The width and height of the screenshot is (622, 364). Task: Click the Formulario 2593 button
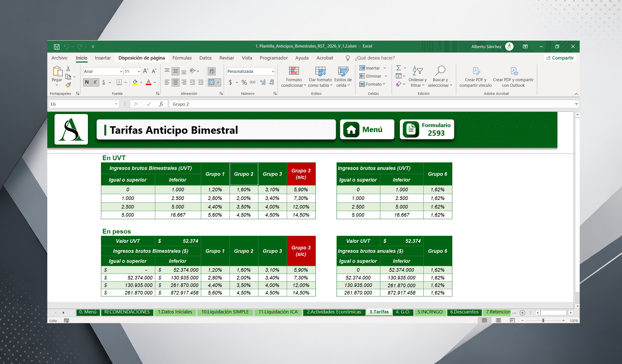point(427,130)
